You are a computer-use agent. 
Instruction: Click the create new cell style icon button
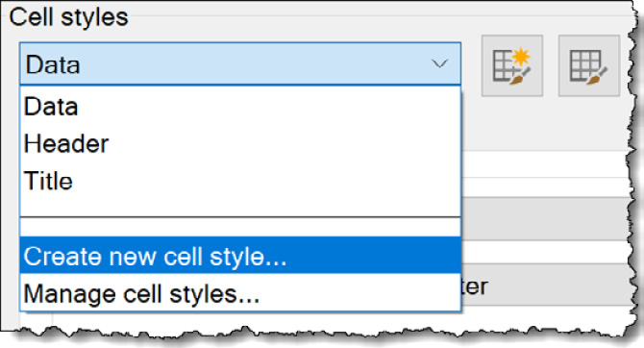click(512, 65)
